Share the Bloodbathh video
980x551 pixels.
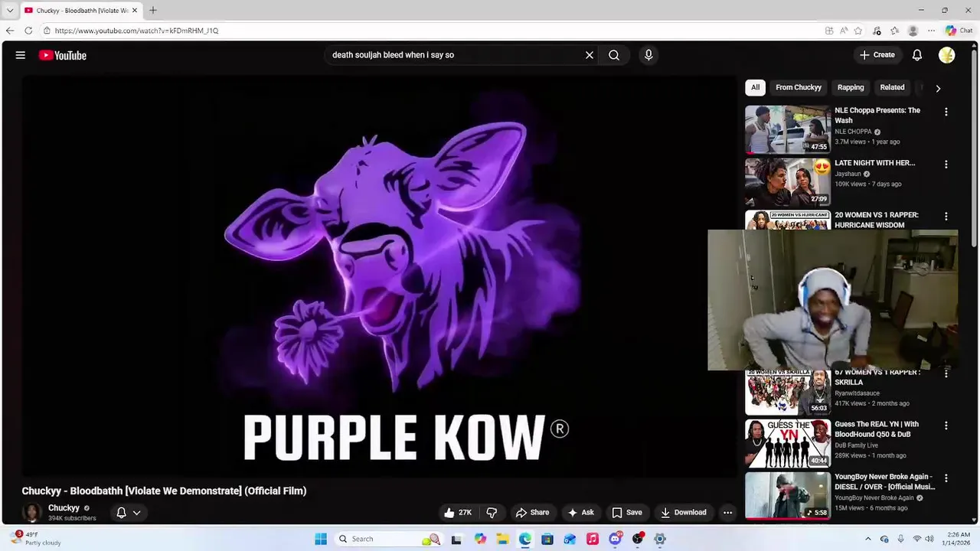pos(532,513)
